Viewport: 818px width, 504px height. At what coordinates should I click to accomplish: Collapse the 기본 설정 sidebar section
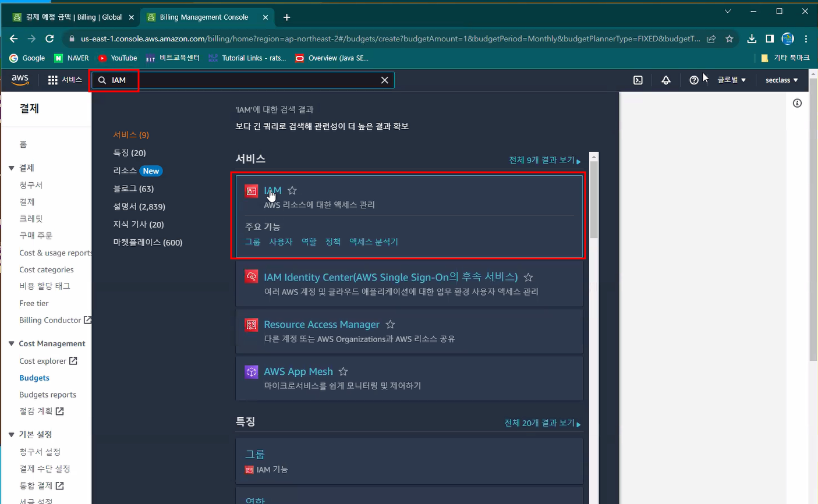click(11, 435)
